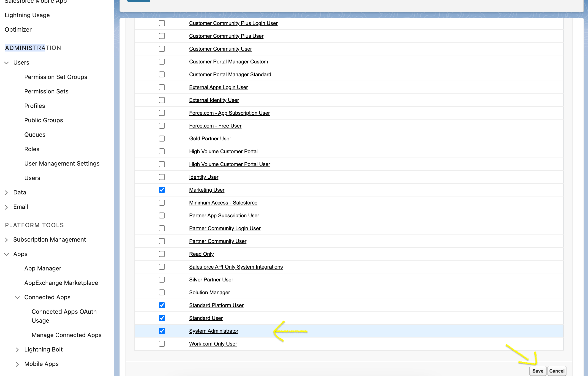Open Public Groups in sidebar
The height and width of the screenshot is (376, 588).
coord(44,120)
